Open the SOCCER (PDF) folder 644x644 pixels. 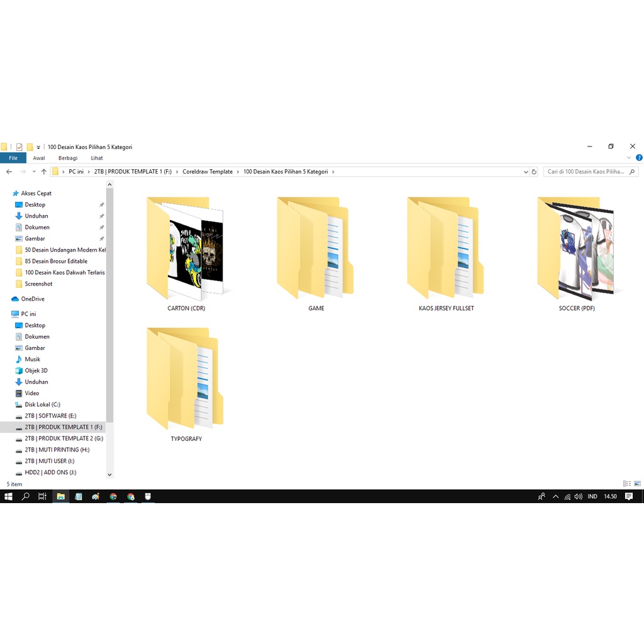[x=576, y=249]
